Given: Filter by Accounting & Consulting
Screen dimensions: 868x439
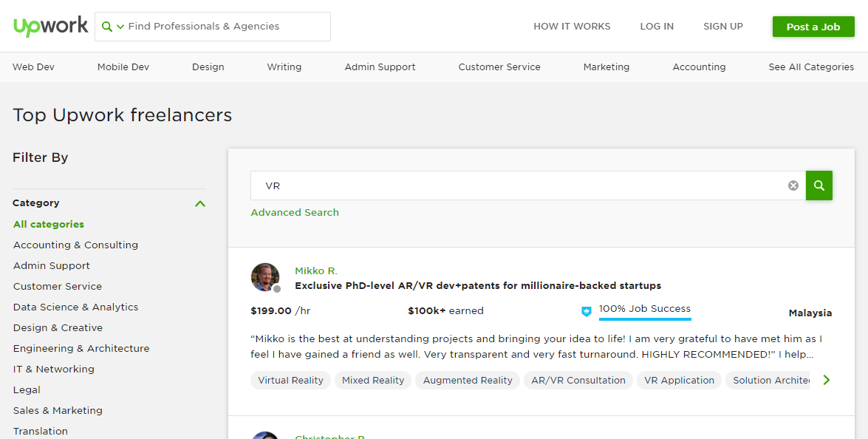Looking at the screenshot, I should click(76, 245).
